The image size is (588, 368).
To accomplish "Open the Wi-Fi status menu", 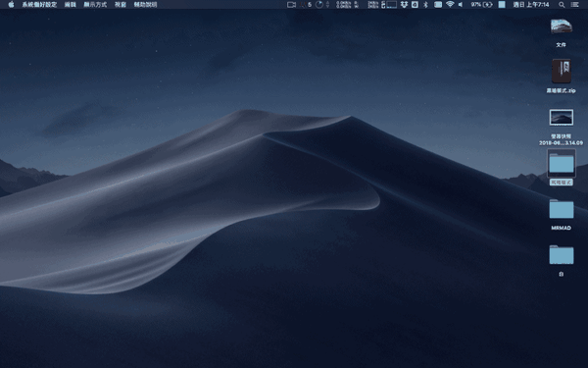I will (450, 5).
